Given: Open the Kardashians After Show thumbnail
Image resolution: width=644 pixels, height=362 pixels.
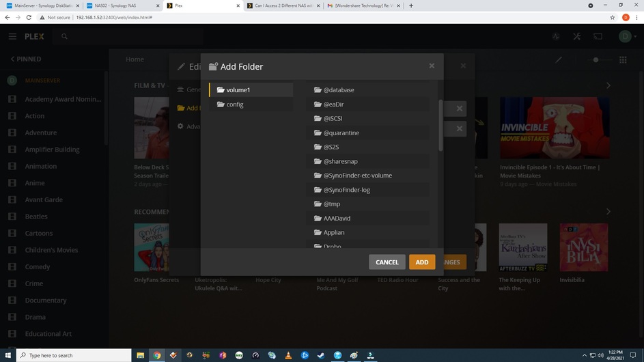Looking at the screenshot, I should tap(523, 247).
